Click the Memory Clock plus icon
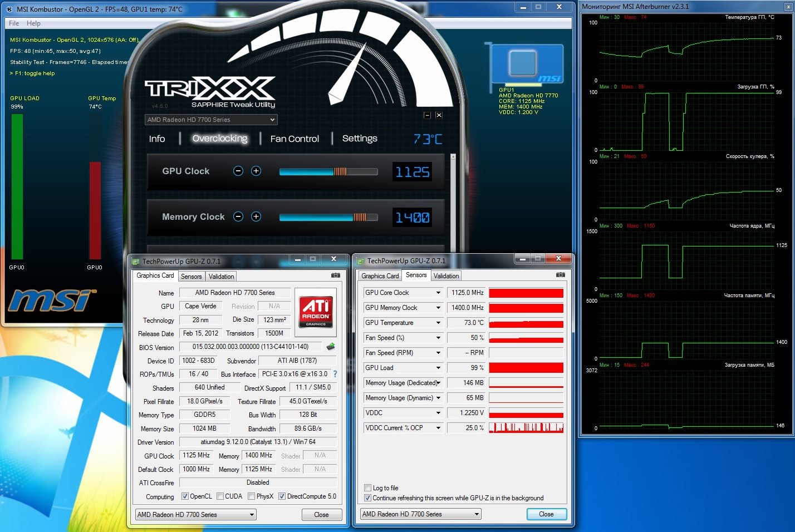This screenshot has width=795, height=532. (x=256, y=217)
